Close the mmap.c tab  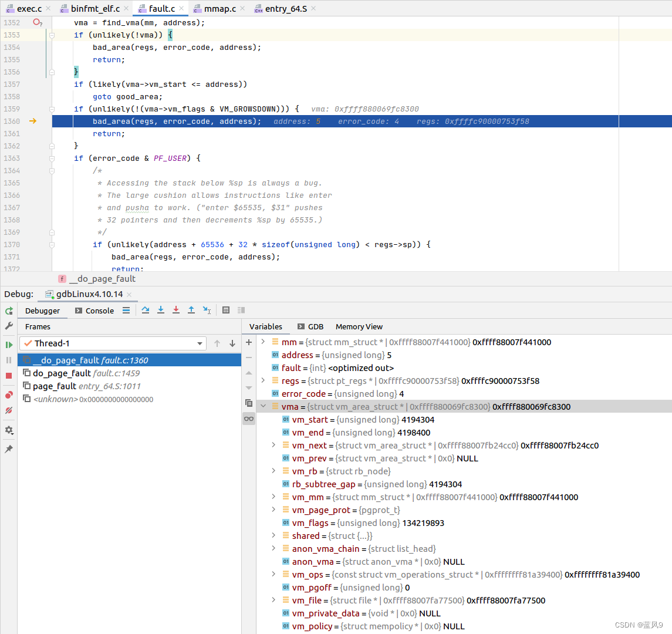242,9
